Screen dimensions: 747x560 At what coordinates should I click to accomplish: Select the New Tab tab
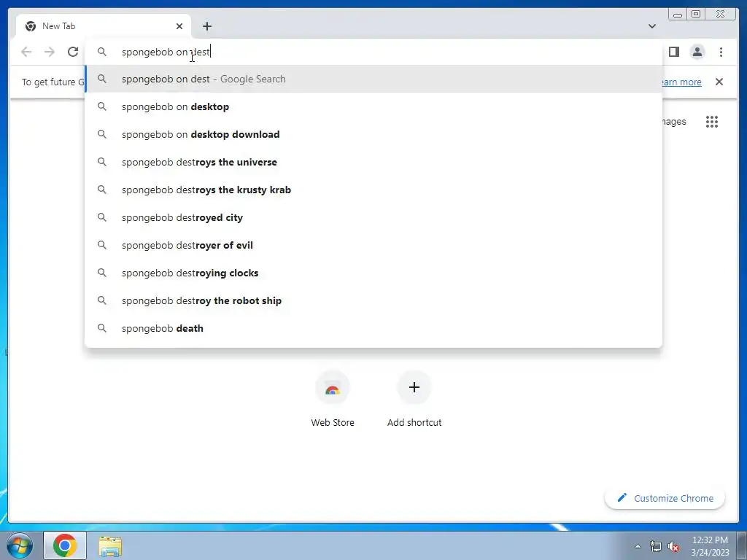point(104,26)
